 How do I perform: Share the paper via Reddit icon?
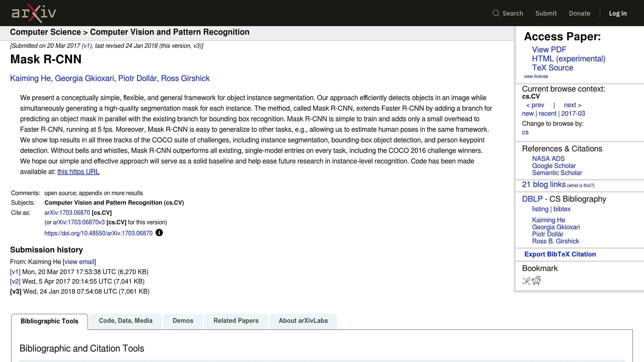tap(536, 281)
